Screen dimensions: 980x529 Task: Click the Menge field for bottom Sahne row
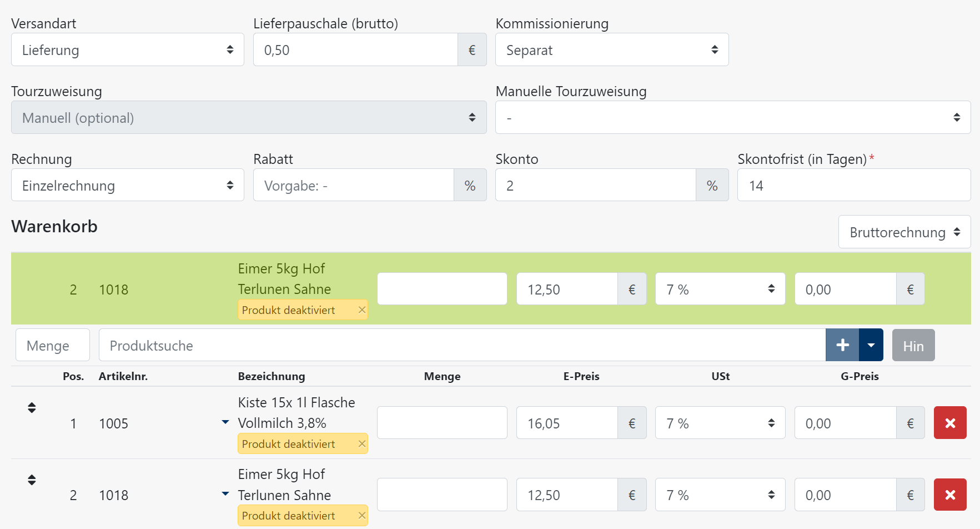tap(442, 495)
